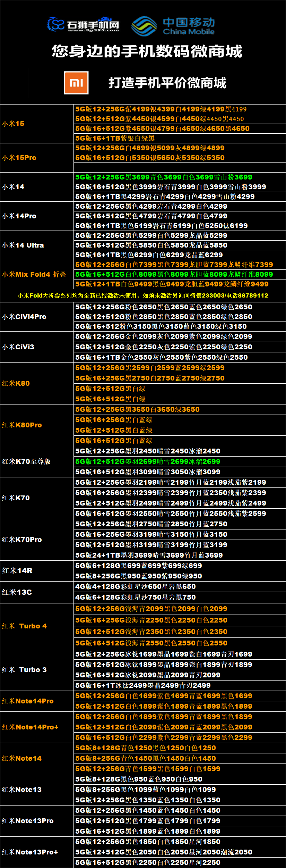Image resolution: width=286 pixels, height=868 pixels.
Task: Click the row 5G版16+256G黑白蓝绿
Action: click(180, 420)
